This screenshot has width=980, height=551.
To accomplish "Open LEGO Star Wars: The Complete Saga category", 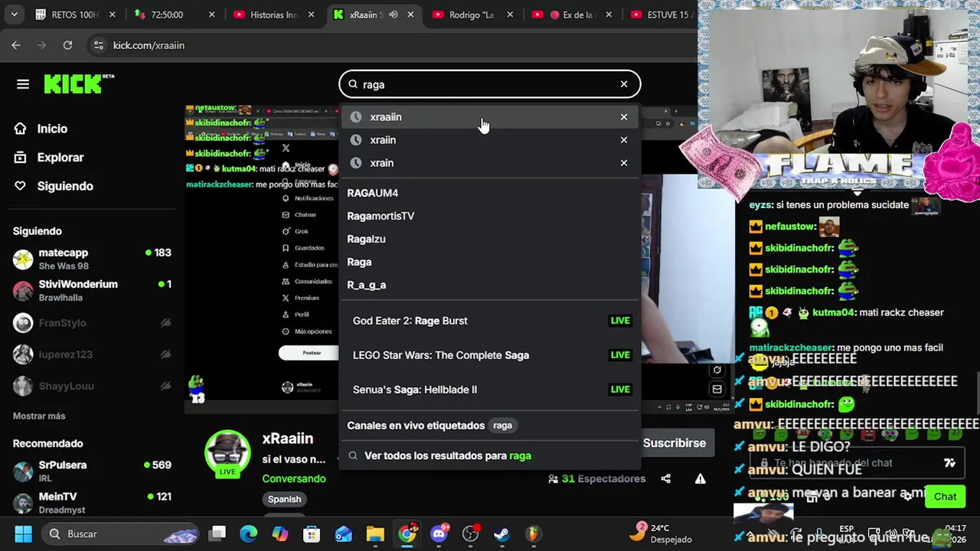I will point(490,355).
